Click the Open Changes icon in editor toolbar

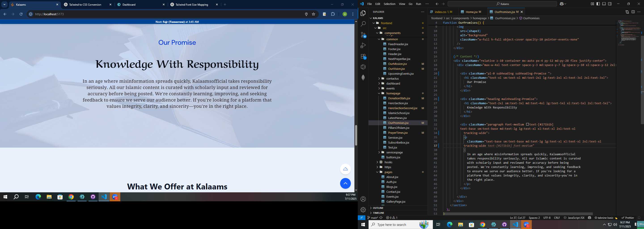point(627,12)
